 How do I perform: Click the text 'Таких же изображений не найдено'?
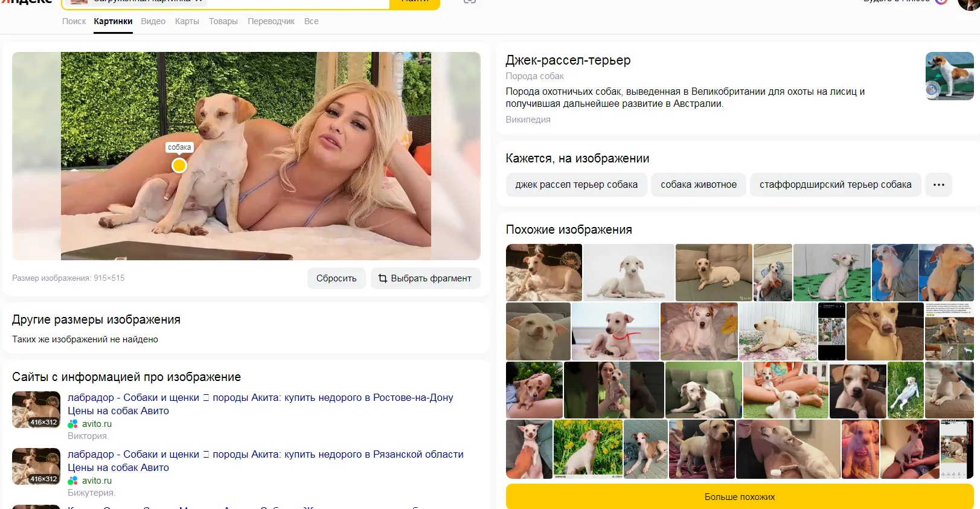click(85, 339)
